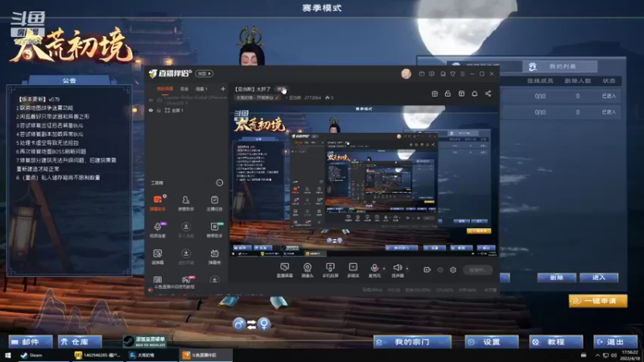The width and height of the screenshot is (644, 362).
Task: Show hidden system tray icons chevron
Action: click(x=597, y=355)
